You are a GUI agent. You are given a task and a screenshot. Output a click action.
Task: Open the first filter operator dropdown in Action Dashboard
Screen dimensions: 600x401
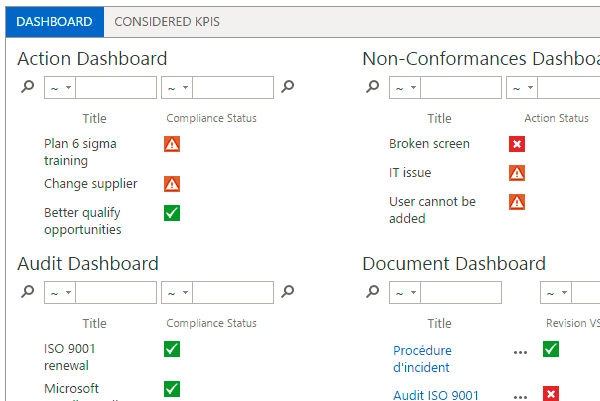point(60,88)
